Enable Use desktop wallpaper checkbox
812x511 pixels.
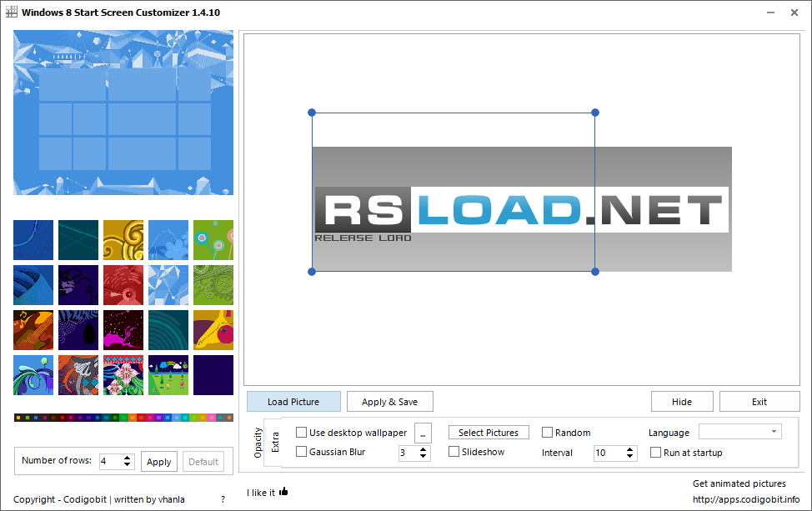(x=302, y=433)
